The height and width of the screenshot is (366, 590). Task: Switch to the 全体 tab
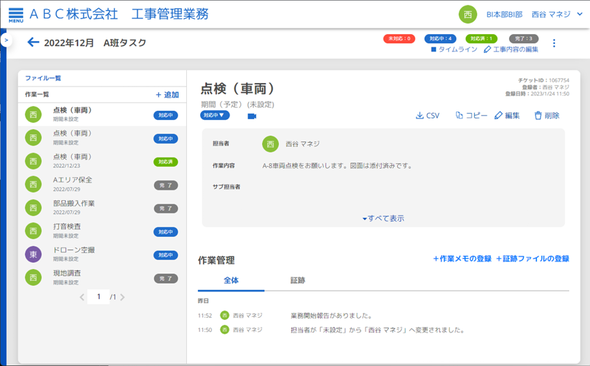pos(231,281)
